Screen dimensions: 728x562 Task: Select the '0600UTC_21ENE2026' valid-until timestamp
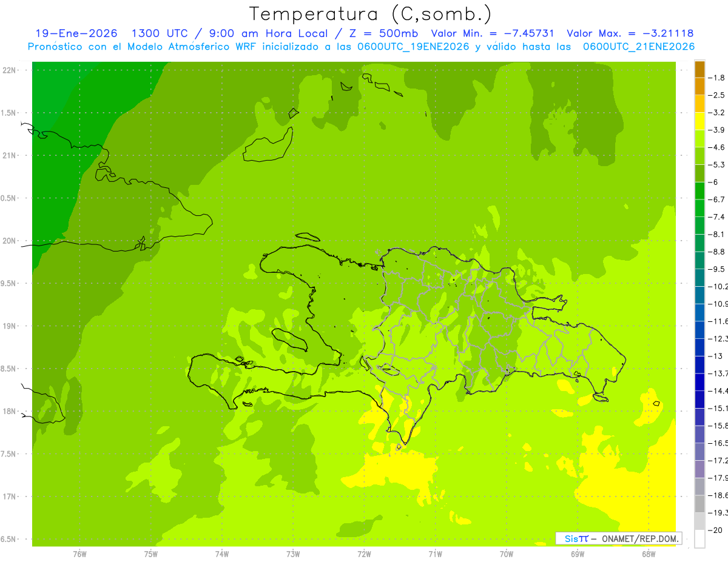(639, 47)
